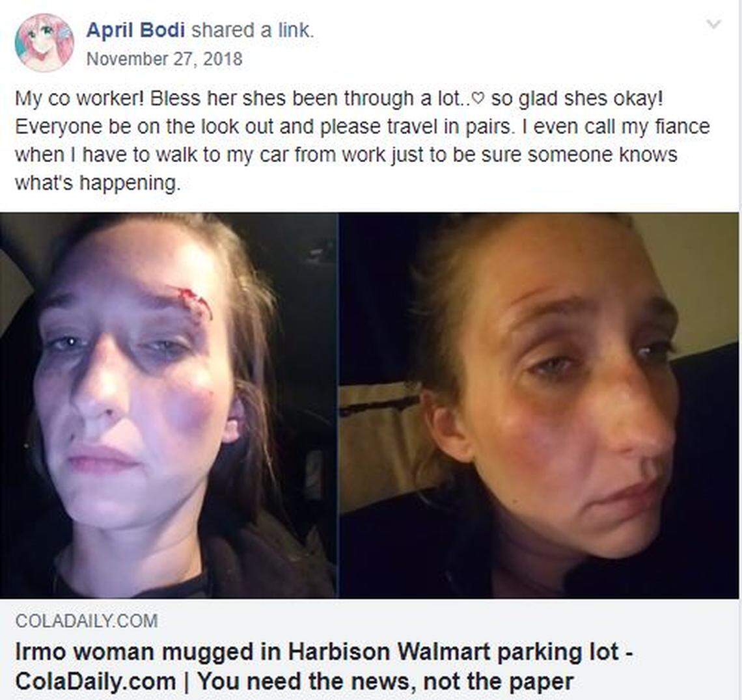Click the April Bodi name link
The image size is (742, 700).
click(x=135, y=31)
